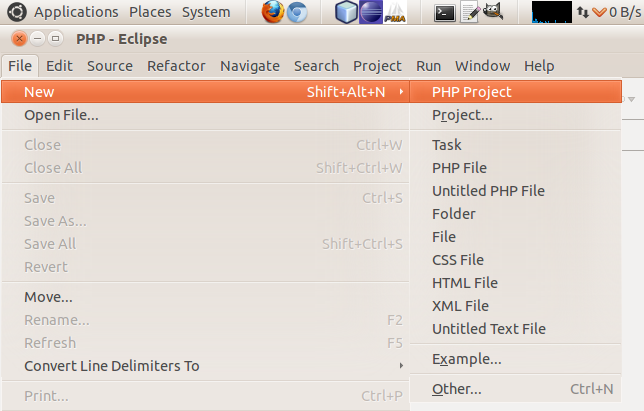Click the Close All menu entry
This screenshot has height=411, width=644.
pos(205,168)
